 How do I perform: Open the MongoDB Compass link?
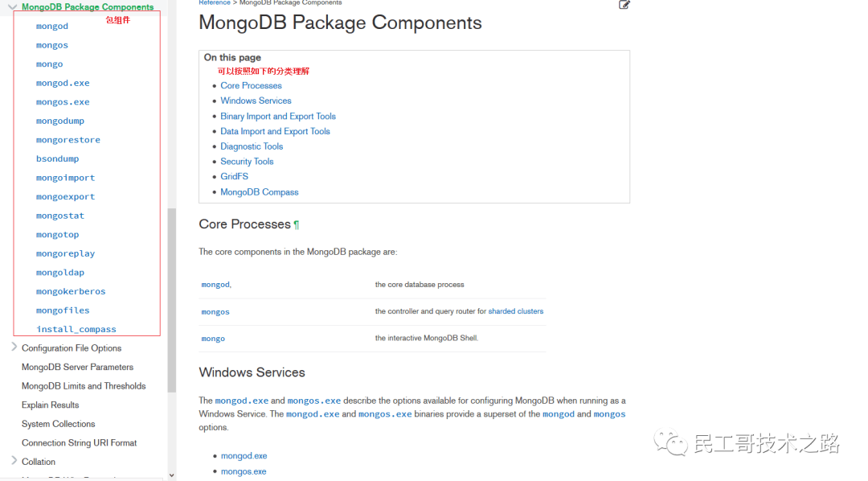259,192
